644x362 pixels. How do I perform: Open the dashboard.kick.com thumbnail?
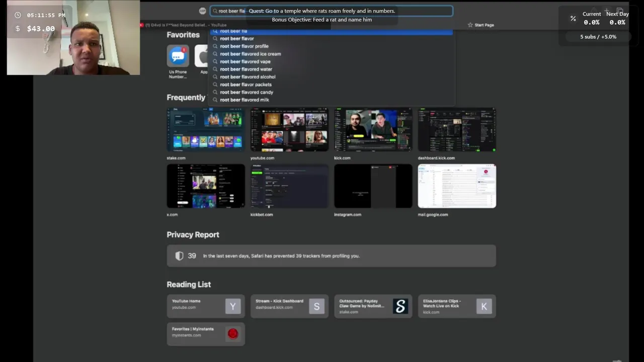[457, 129]
